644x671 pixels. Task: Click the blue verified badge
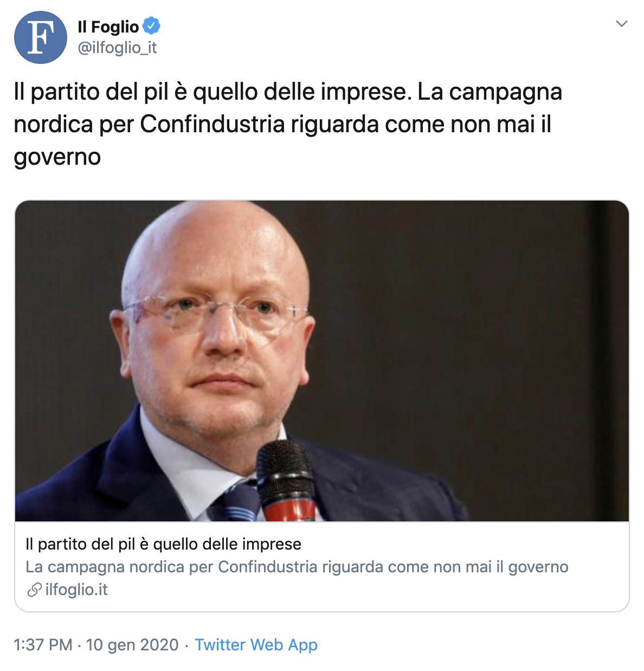pos(151,25)
